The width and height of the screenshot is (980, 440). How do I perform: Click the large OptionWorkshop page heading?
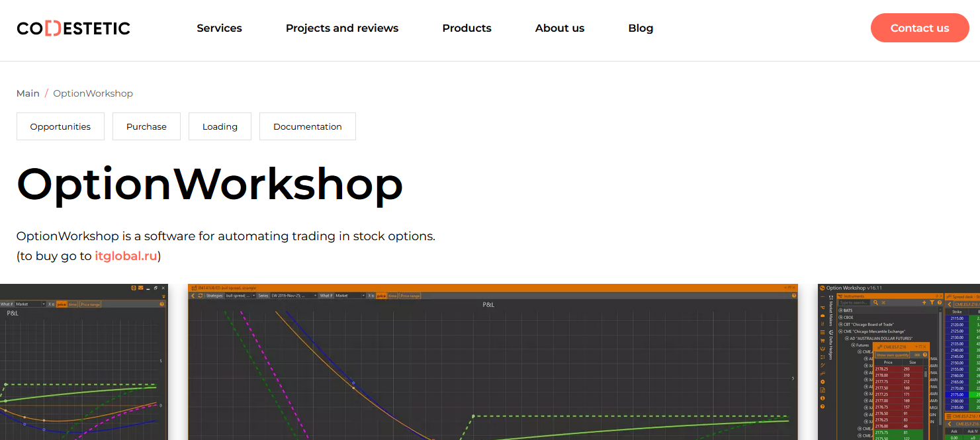point(210,184)
